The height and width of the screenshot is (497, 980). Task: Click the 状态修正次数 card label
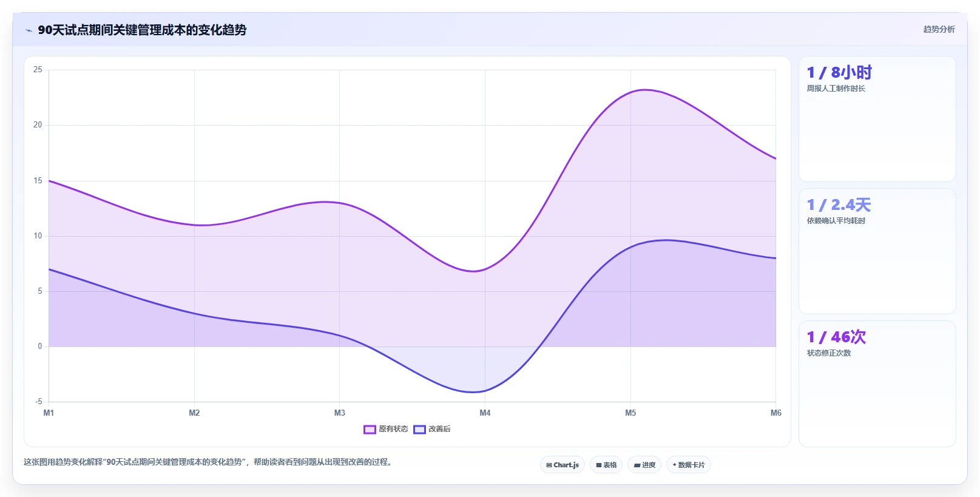pyautogui.click(x=829, y=353)
